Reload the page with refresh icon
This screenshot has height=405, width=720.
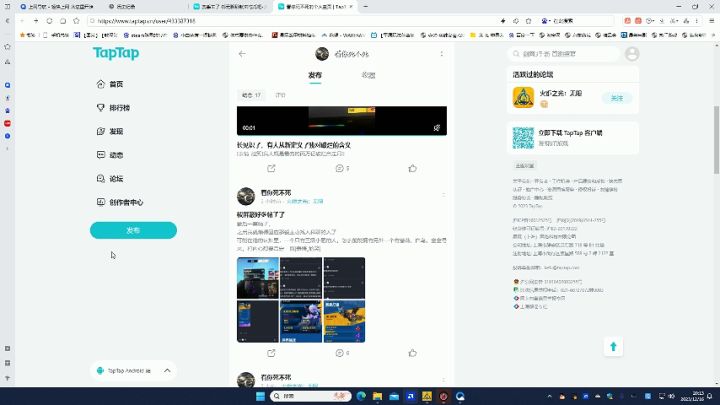(x=50, y=21)
